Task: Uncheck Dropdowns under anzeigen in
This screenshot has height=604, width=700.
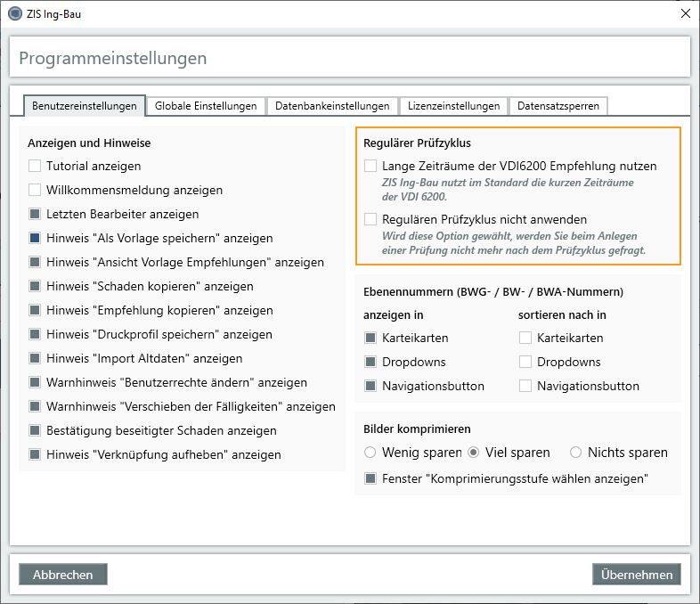Action: coord(370,362)
